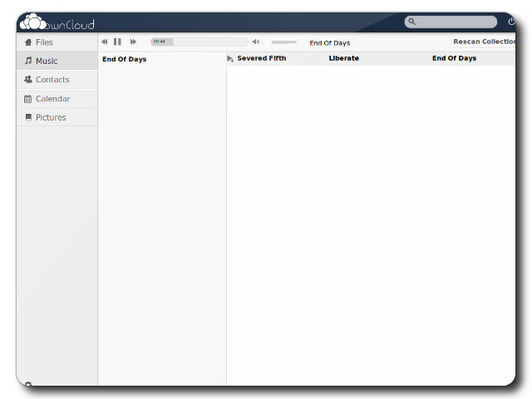Mute audio with the speaker icon
Viewport: 532px width, 399px height.
tap(256, 42)
